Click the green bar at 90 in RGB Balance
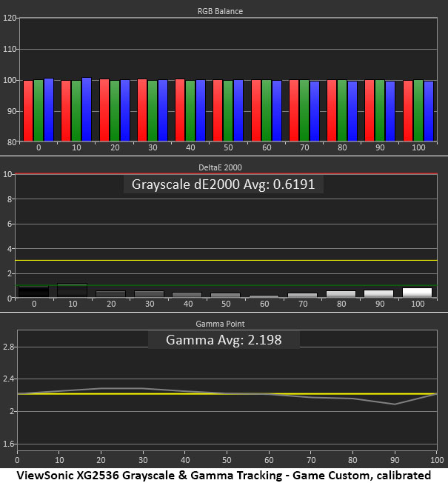The image size is (448, 483). pyautogui.click(x=380, y=110)
